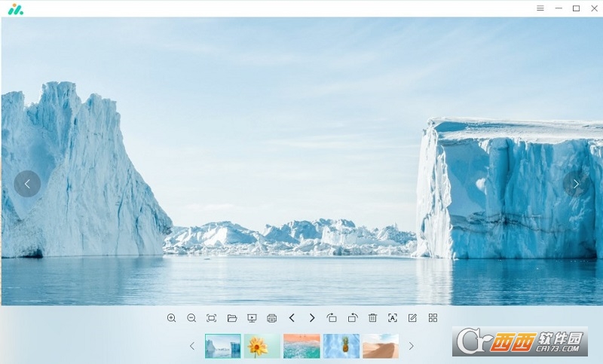603x364 pixels.
Task: Zoom in on the image
Action: tap(172, 318)
